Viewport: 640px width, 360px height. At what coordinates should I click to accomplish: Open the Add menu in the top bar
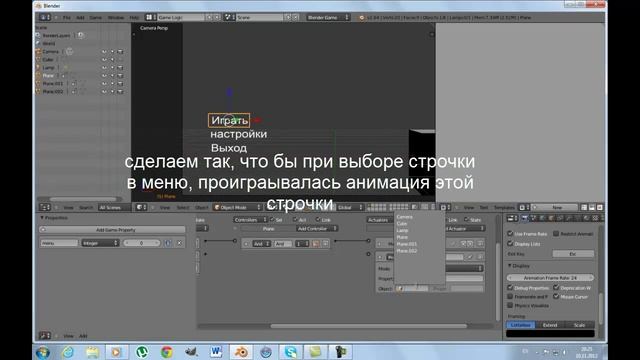click(x=80, y=18)
